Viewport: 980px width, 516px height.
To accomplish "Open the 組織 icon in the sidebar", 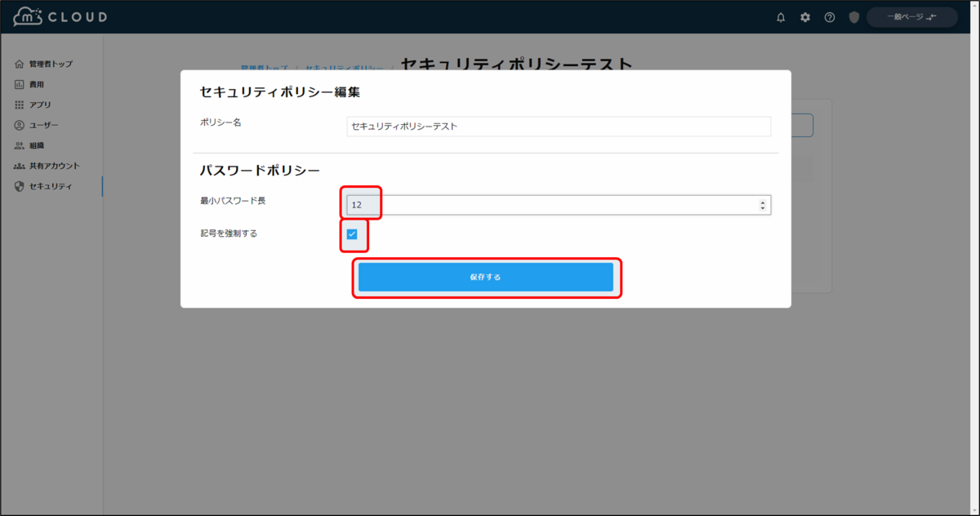I will [x=18, y=145].
